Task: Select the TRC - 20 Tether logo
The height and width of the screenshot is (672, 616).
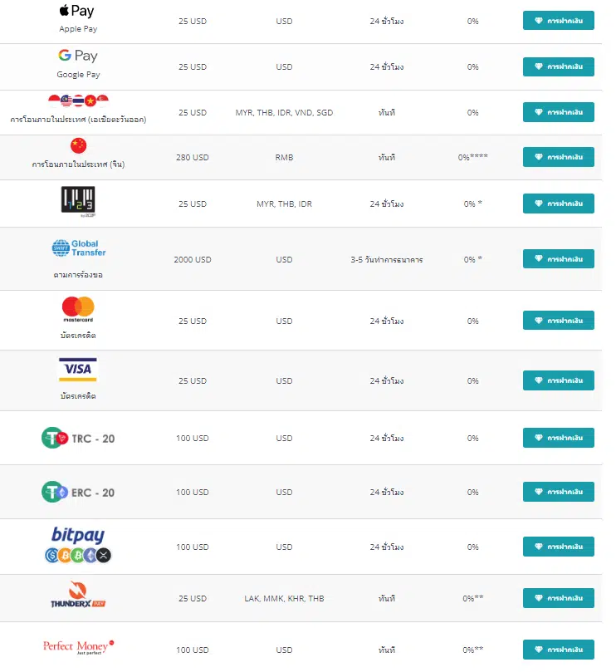Action: click(x=78, y=438)
